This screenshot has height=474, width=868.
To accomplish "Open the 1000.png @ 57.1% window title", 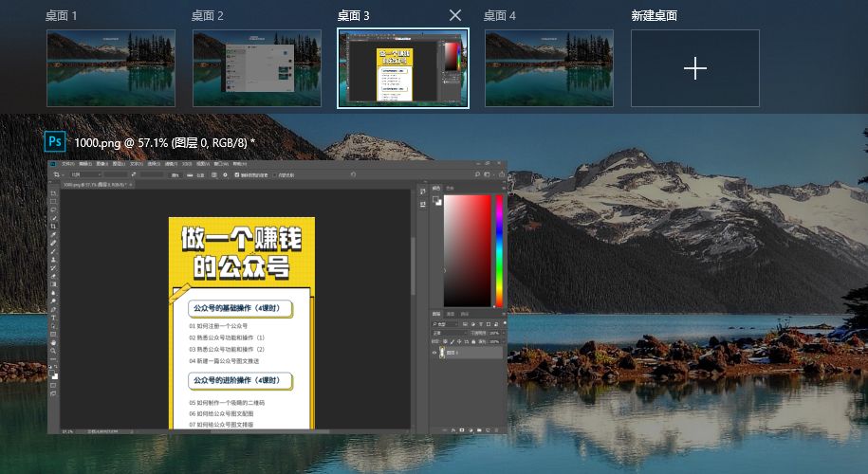I will (x=164, y=143).
